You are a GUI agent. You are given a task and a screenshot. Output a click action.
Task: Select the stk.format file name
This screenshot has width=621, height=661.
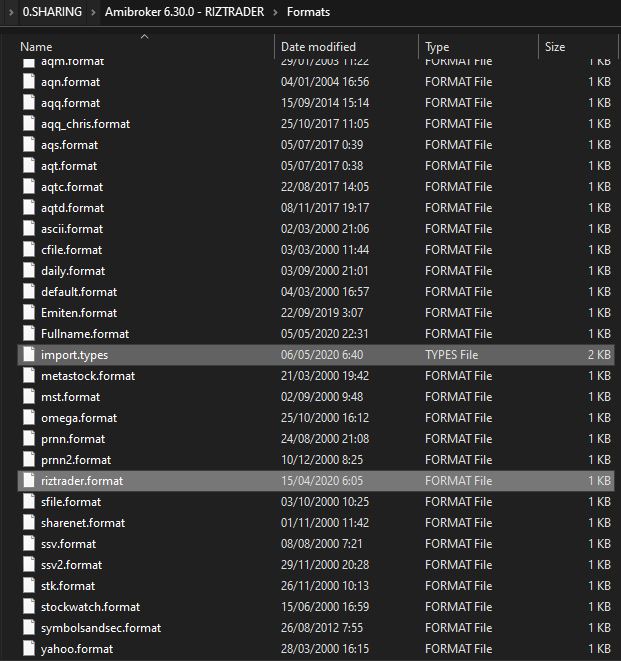tap(68, 586)
